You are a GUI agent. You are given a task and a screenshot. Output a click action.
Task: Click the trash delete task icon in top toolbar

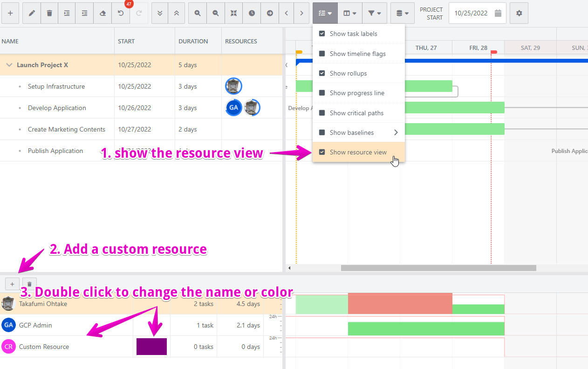(49, 13)
